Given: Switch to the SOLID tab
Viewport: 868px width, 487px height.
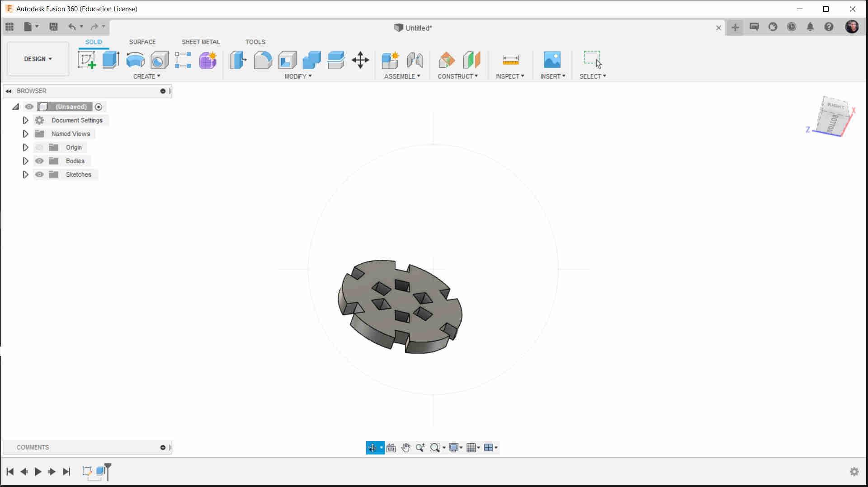Looking at the screenshot, I should tap(94, 42).
